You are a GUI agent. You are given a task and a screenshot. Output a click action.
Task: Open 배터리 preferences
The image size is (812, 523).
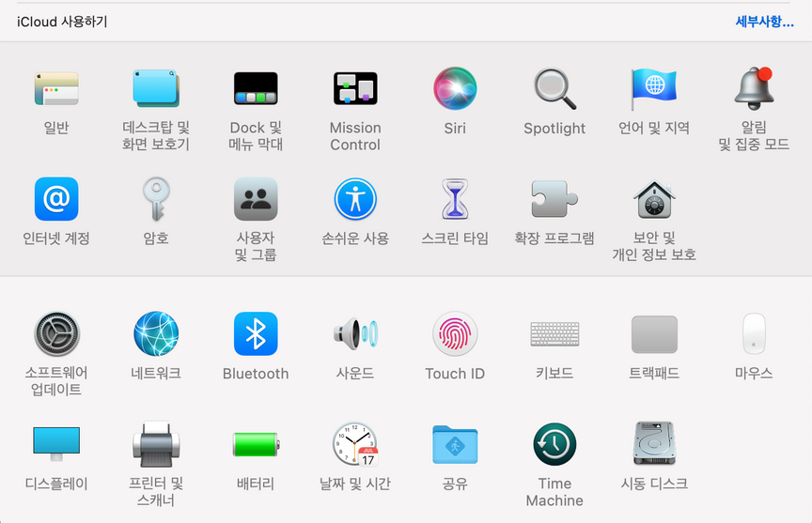[256, 444]
